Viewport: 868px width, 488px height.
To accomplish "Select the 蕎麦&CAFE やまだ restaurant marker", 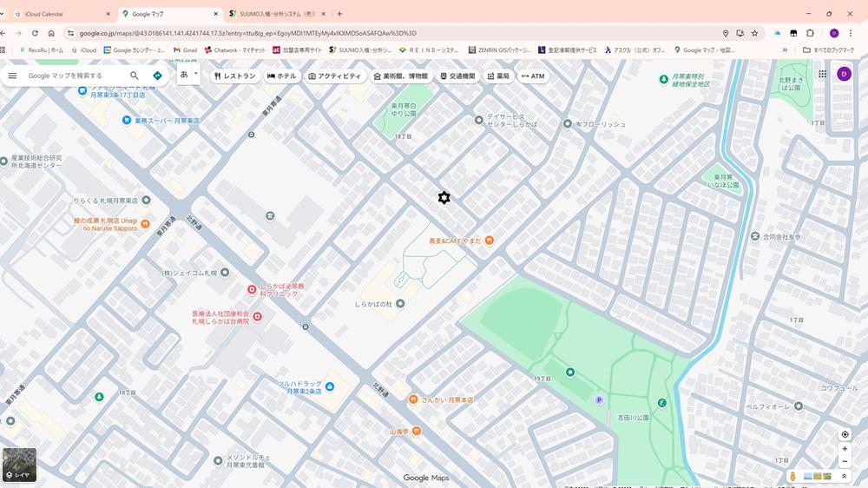I will [490, 240].
